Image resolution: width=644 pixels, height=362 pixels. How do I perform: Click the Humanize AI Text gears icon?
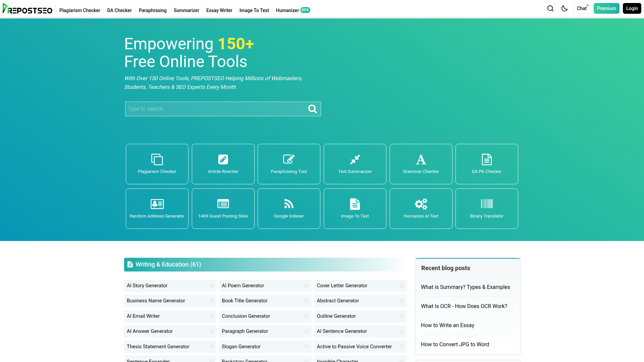[x=421, y=204]
